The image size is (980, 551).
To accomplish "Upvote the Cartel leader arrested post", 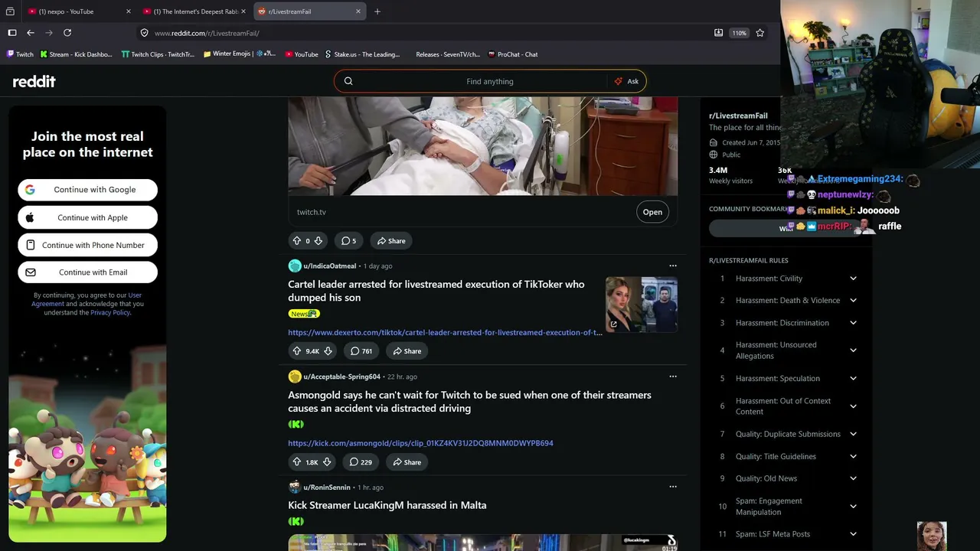I will tap(297, 351).
